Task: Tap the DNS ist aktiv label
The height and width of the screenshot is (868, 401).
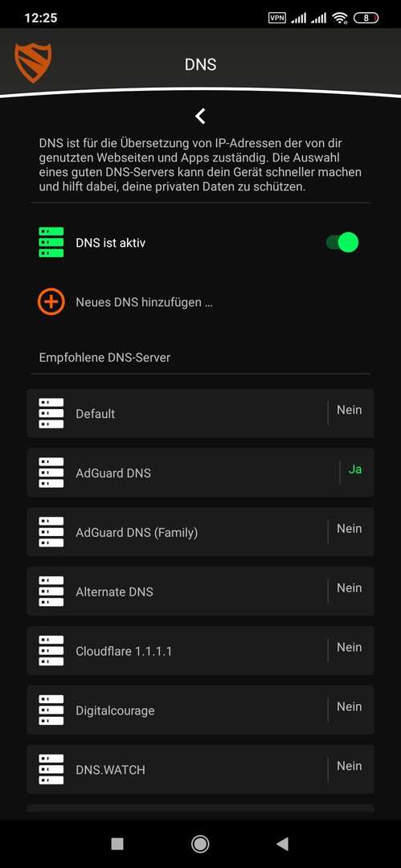Action: coord(111,243)
